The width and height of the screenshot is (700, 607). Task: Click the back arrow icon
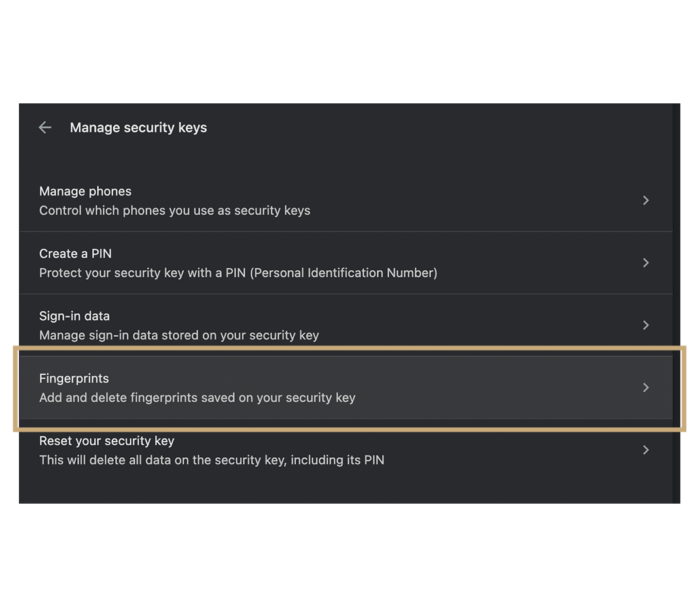point(45,128)
